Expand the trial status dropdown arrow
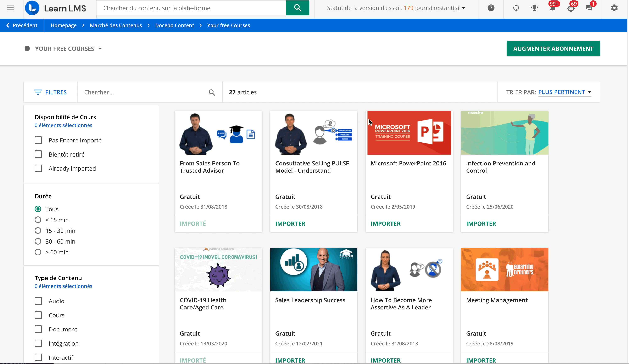Screen dimensions: 629x364 (x=463, y=8)
